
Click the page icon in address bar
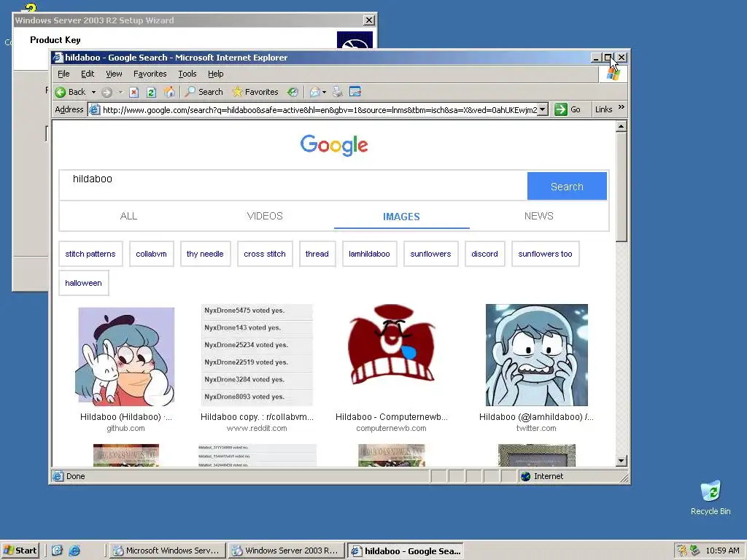pyautogui.click(x=94, y=110)
